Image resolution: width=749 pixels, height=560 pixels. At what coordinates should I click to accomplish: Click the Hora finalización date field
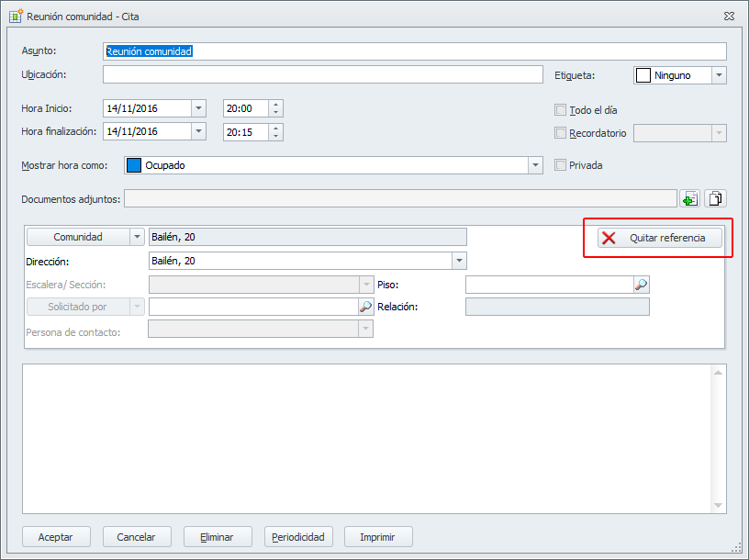click(x=147, y=131)
